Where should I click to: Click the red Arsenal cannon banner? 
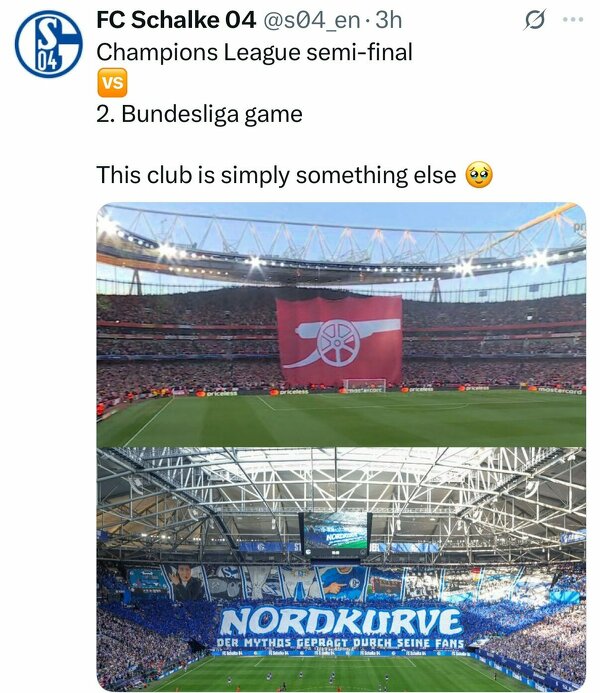click(339, 341)
